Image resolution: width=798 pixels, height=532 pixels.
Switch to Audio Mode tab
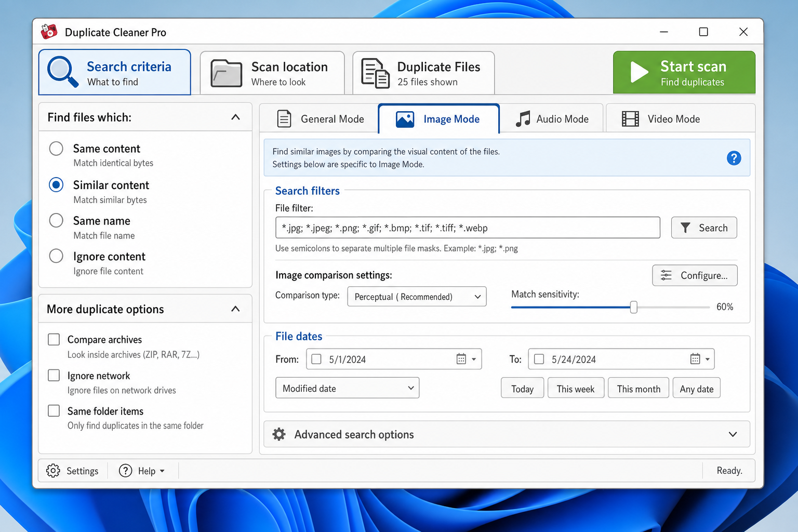pos(552,119)
